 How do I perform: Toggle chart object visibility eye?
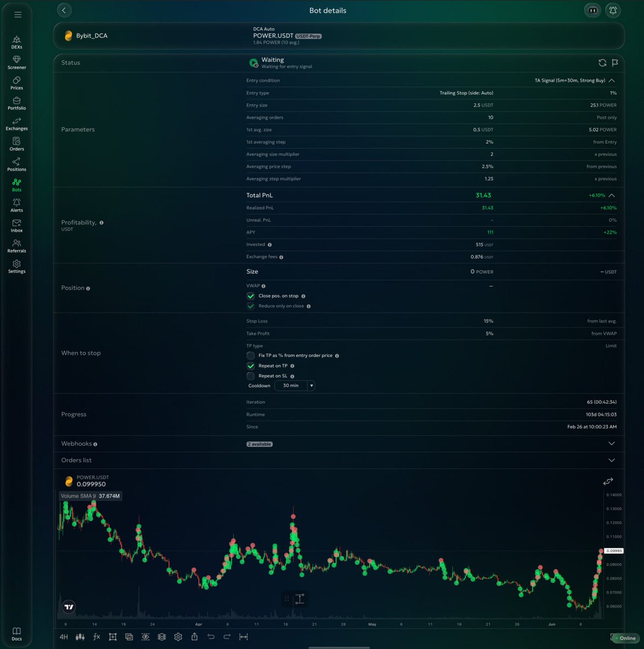(145, 637)
